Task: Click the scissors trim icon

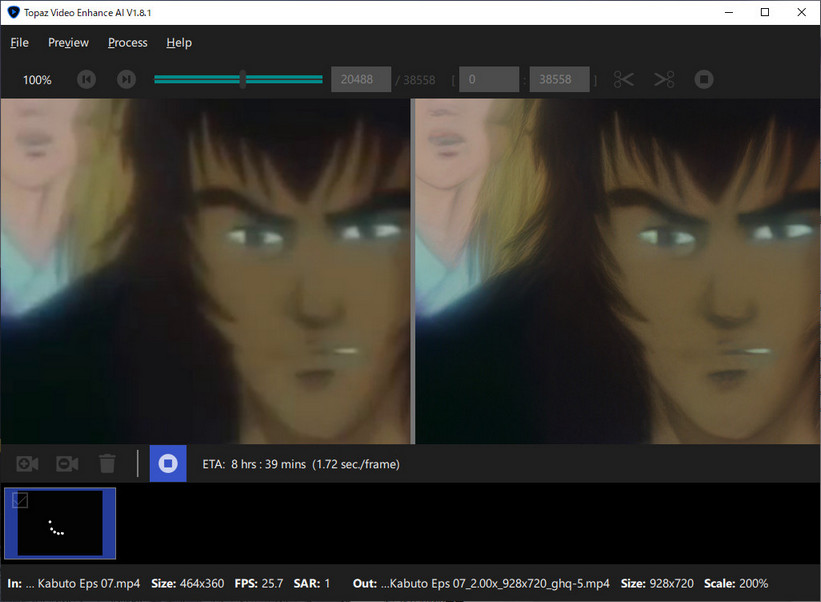Action: tap(624, 79)
